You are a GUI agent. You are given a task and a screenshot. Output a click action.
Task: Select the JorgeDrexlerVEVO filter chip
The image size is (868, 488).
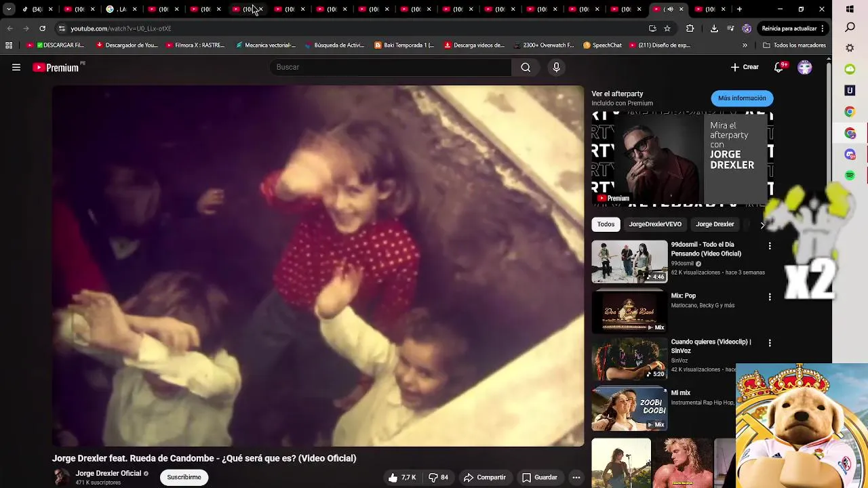(655, 224)
